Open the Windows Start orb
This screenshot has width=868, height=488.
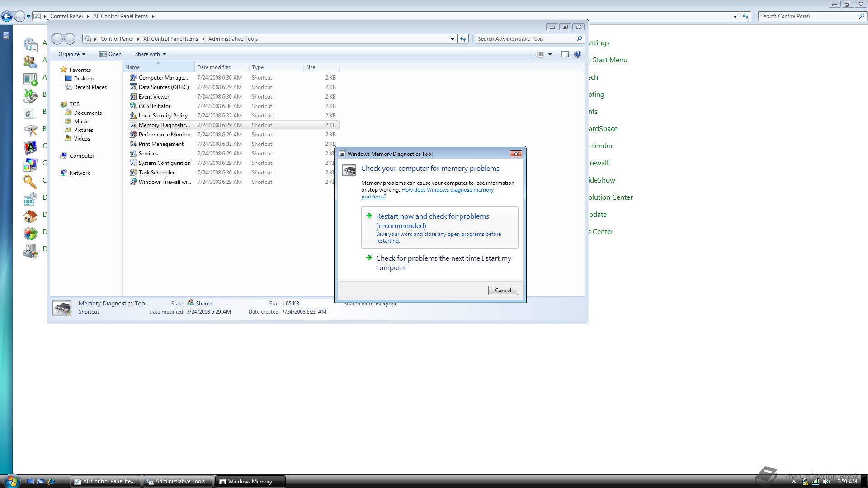pyautogui.click(x=11, y=481)
